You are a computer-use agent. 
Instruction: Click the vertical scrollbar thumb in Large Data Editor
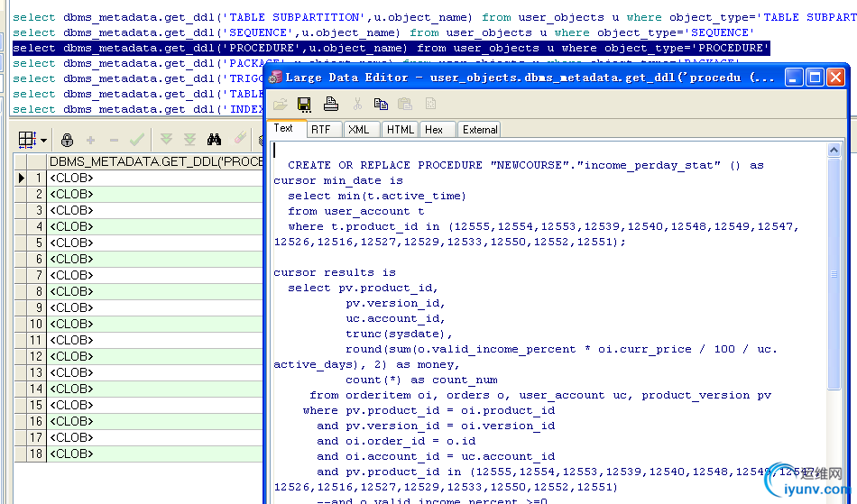(834, 274)
